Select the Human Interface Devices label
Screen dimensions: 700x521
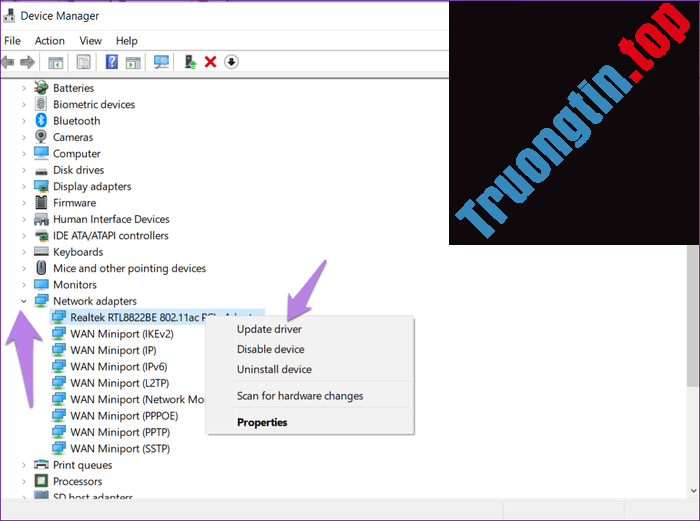click(111, 219)
